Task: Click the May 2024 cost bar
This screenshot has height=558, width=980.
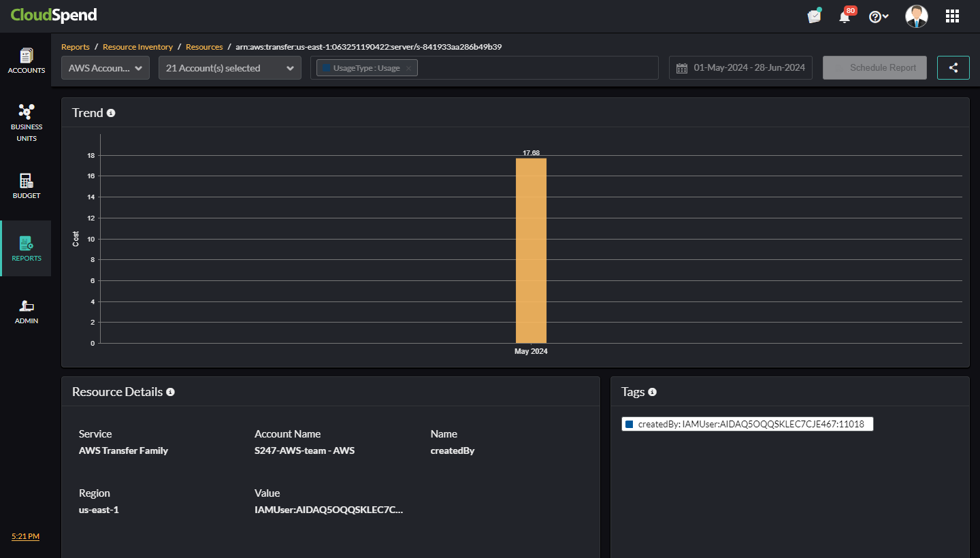Action: click(531, 252)
